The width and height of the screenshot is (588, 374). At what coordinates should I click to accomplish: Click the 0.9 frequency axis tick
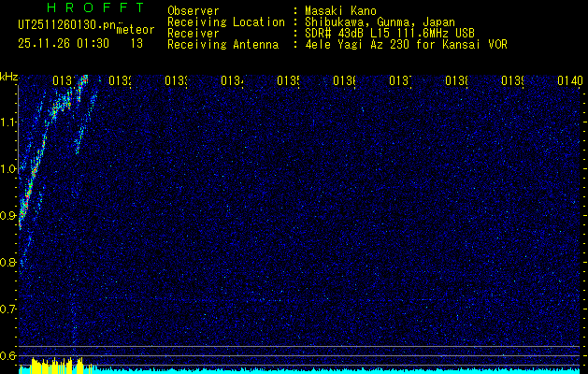click(x=8, y=216)
